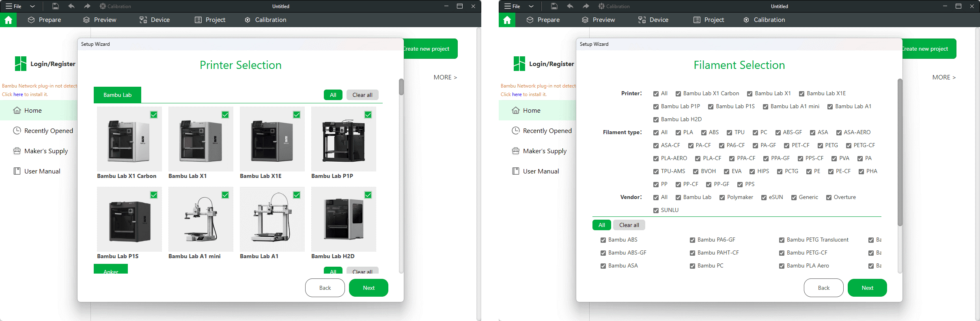Image resolution: width=980 pixels, height=321 pixels.
Task: Uncheck the Polymaker vendor checkbox
Action: coord(722,197)
